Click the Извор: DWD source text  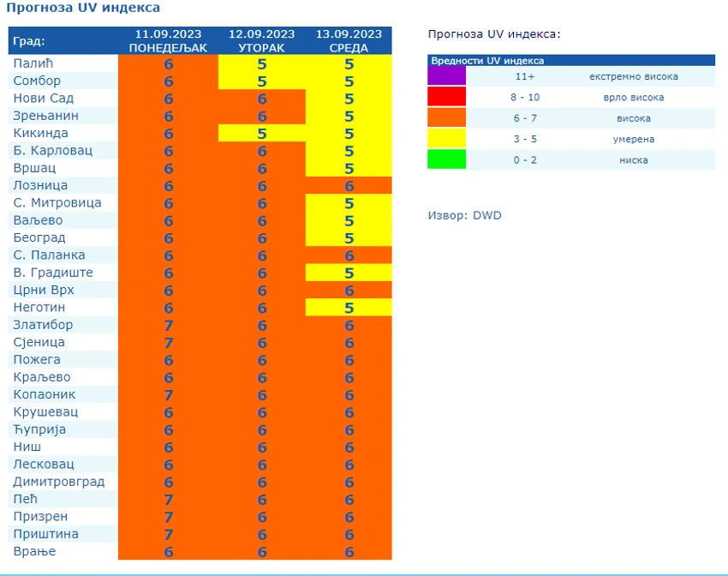coord(465,215)
